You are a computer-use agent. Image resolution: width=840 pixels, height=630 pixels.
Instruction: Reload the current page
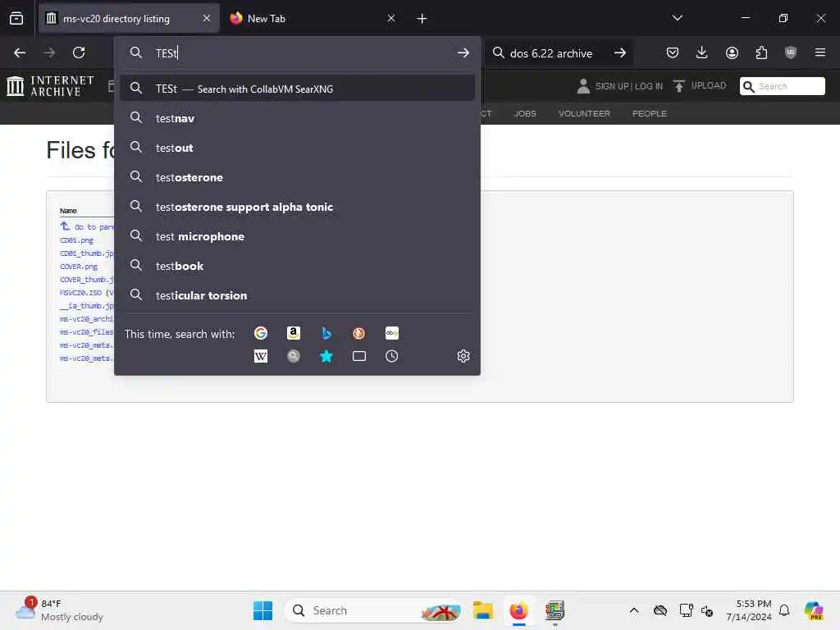coord(79,52)
